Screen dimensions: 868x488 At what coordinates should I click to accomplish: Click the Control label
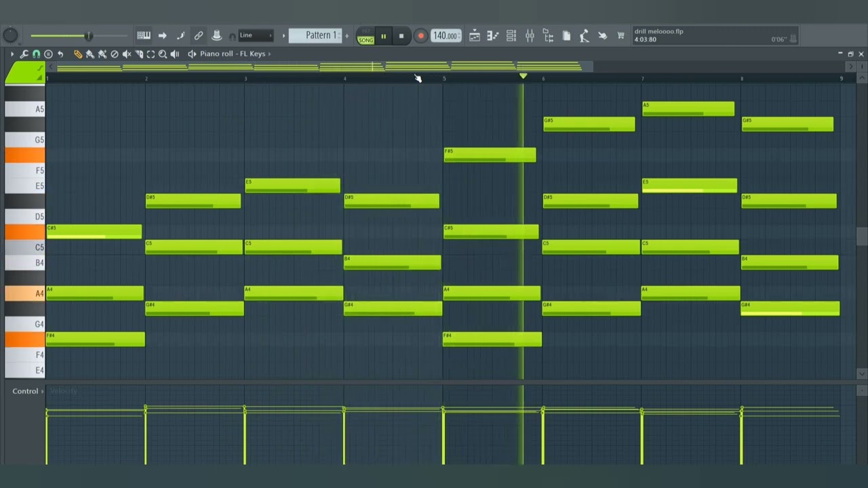(x=25, y=391)
